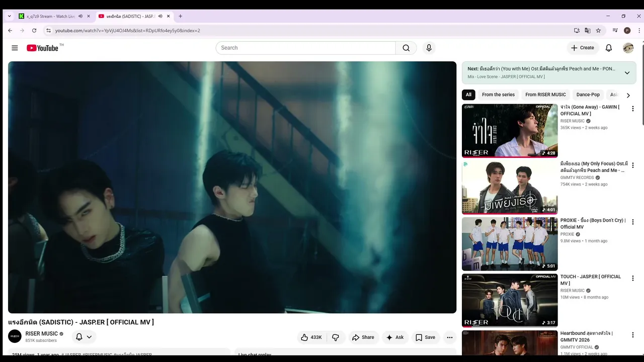Install app from the address bar
644x362 pixels.
click(577, 30)
